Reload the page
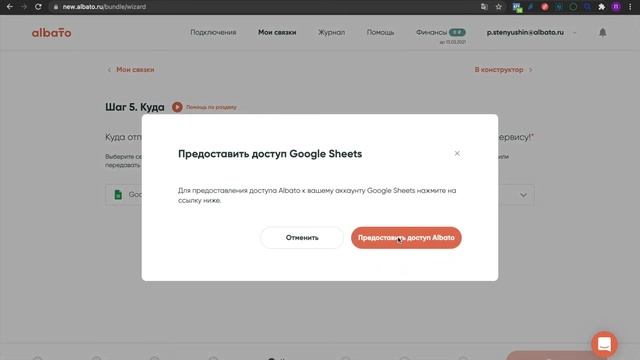640x360 pixels. (38, 7)
